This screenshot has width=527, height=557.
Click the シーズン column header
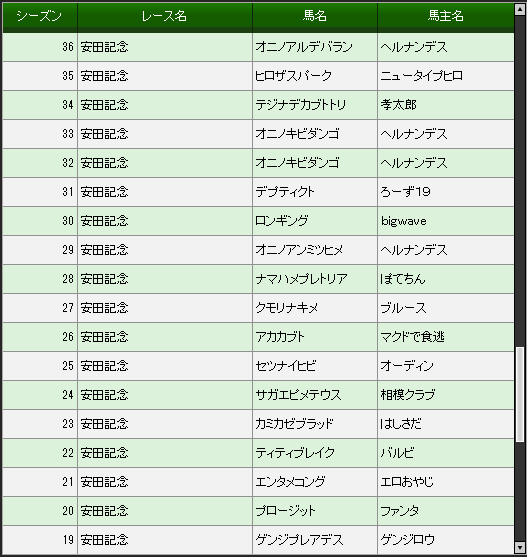click(40, 16)
